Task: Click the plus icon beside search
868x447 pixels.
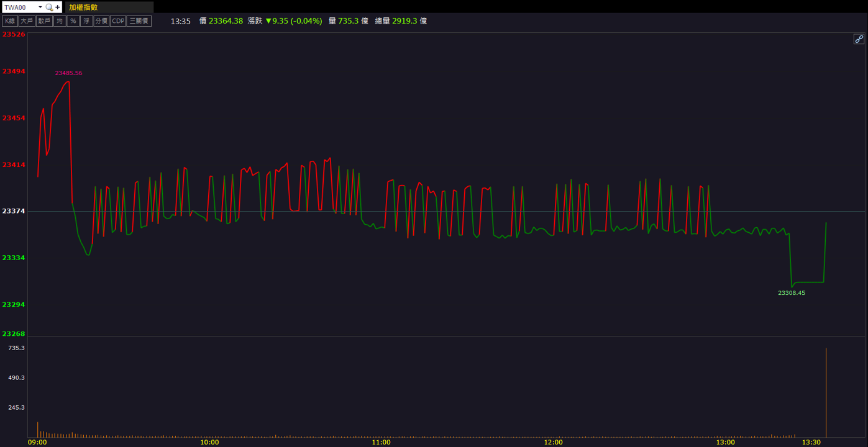Action: point(58,7)
